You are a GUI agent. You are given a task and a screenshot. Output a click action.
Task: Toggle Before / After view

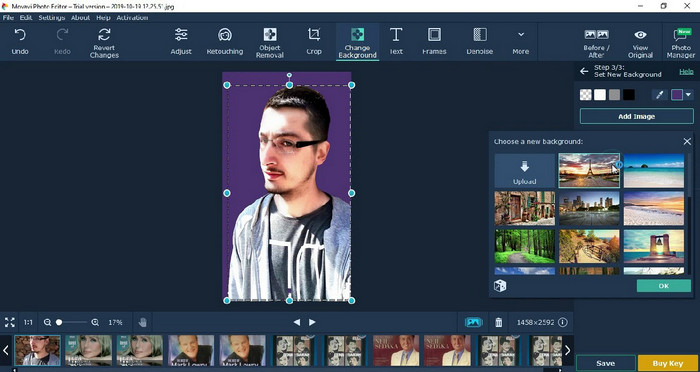[596, 44]
